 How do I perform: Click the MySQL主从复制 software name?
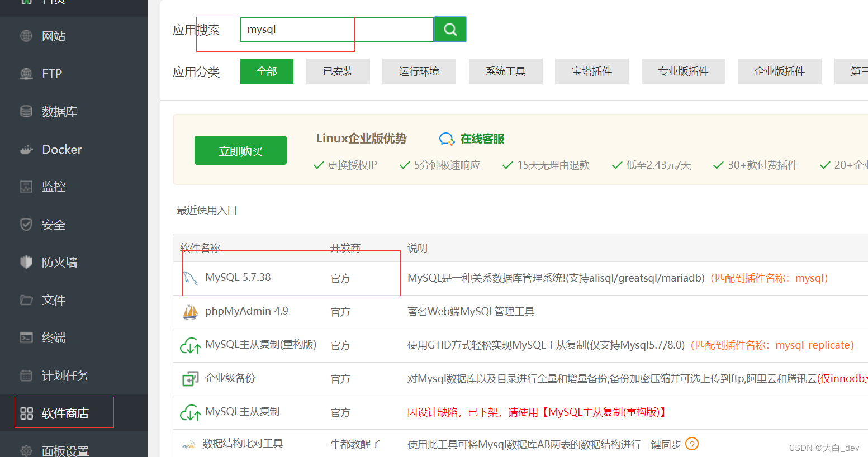[242, 411]
